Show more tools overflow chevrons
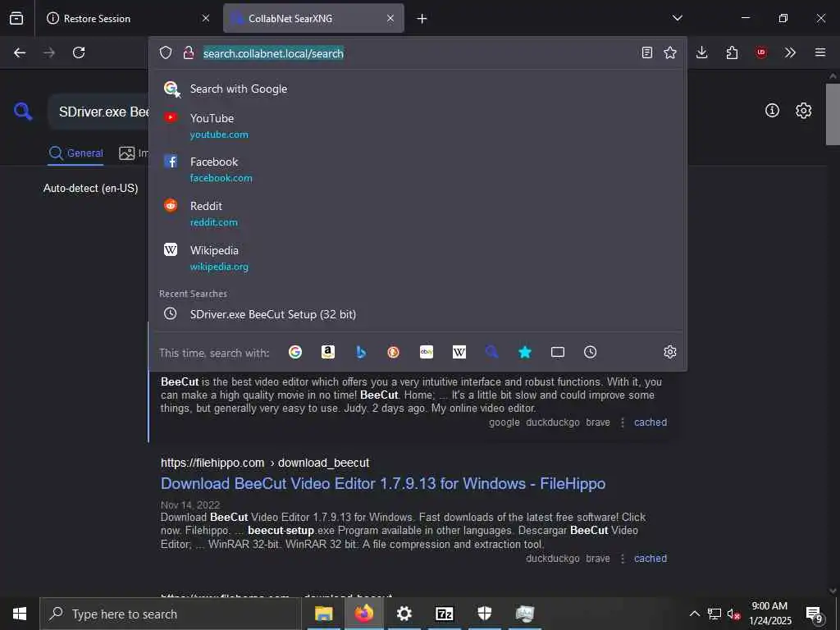Image resolution: width=840 pixels, height=630 pixels. point(790,52)
